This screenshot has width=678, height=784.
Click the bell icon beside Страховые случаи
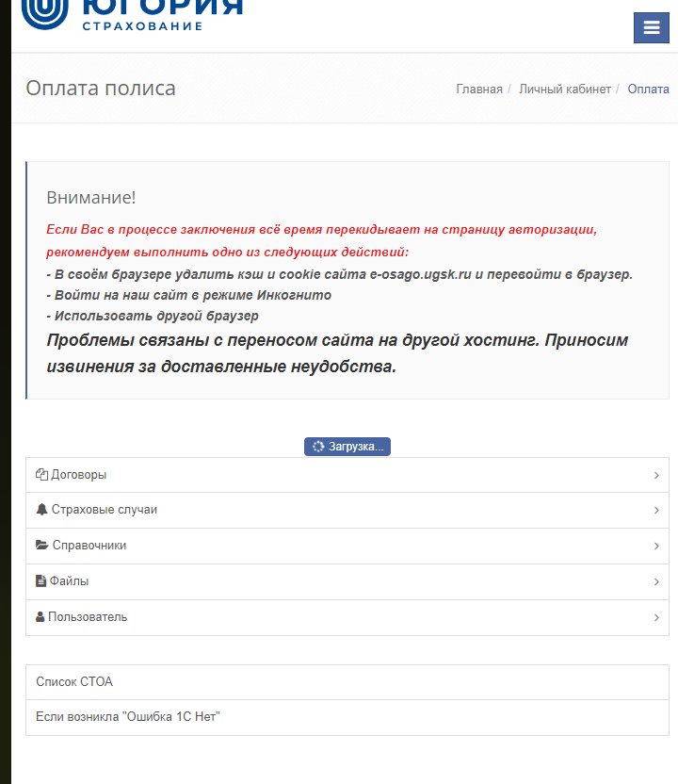41,510
